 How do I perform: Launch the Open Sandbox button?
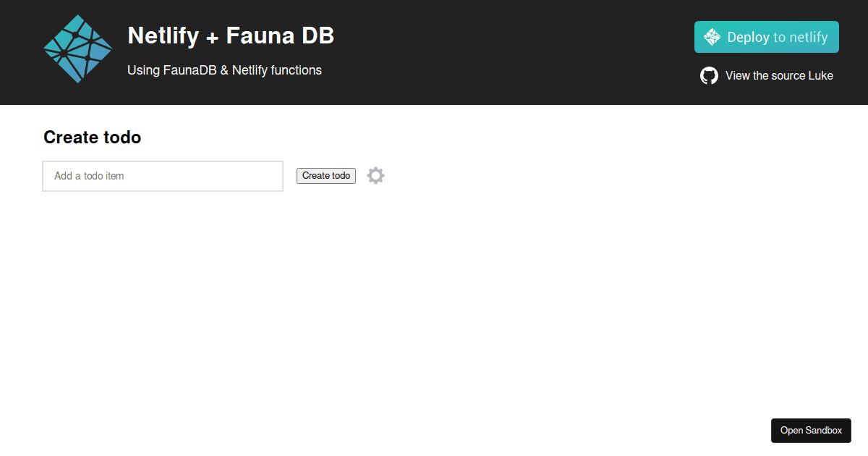tap(811, 430)
